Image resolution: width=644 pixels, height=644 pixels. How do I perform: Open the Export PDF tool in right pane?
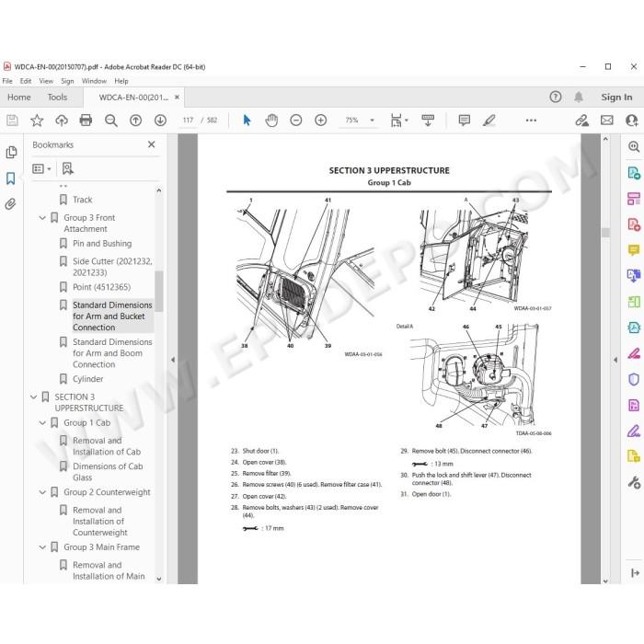coord(634,173)
